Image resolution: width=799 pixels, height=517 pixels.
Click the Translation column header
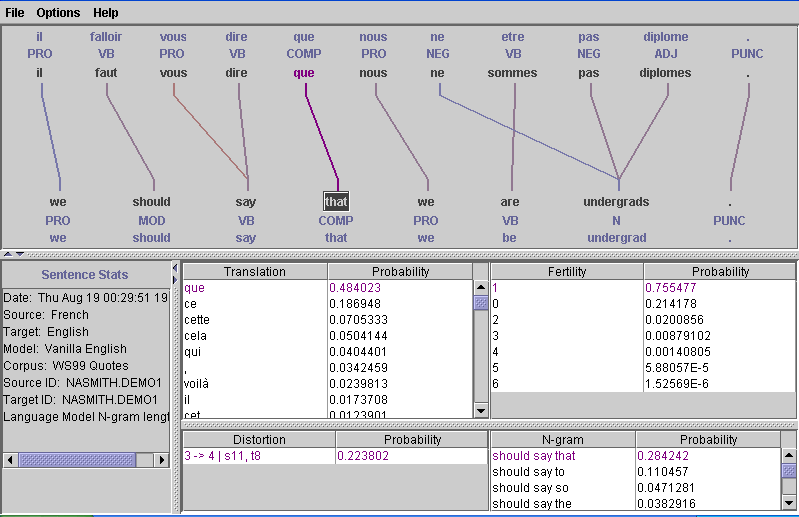[x=255, y=271]
